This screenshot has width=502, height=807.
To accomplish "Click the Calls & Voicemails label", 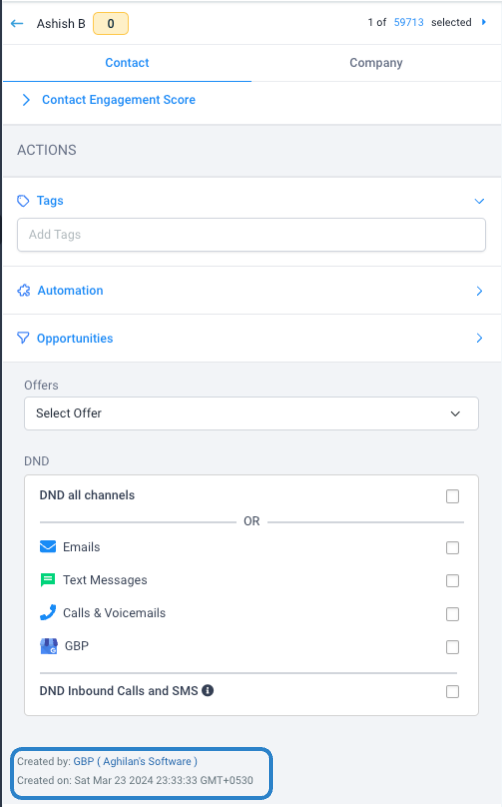I will (114, 613).
